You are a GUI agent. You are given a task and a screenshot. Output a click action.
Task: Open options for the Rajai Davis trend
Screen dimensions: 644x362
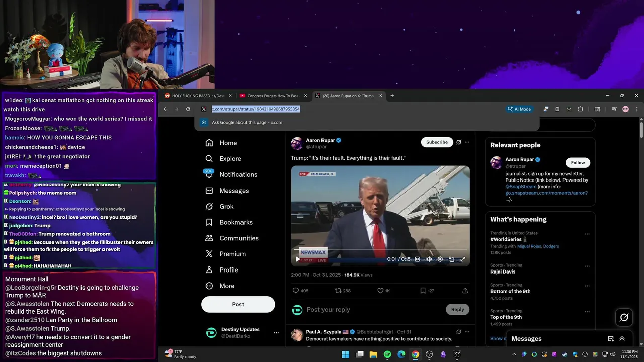click(587, 266)
